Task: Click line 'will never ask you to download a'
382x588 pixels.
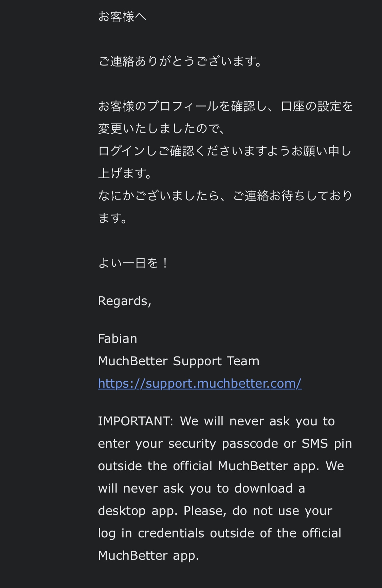Action: (x=201, y=489)
